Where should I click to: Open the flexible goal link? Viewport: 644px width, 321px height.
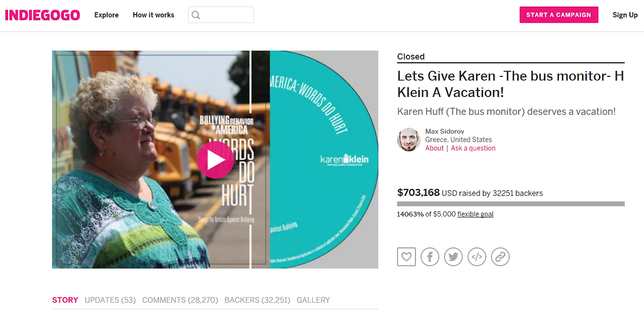[475, 214]
